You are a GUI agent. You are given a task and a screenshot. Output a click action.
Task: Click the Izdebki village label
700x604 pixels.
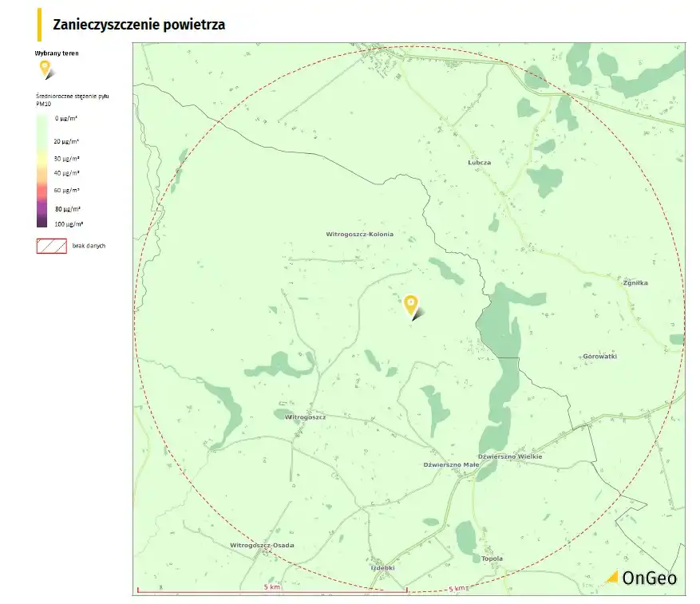pos(383,567)
